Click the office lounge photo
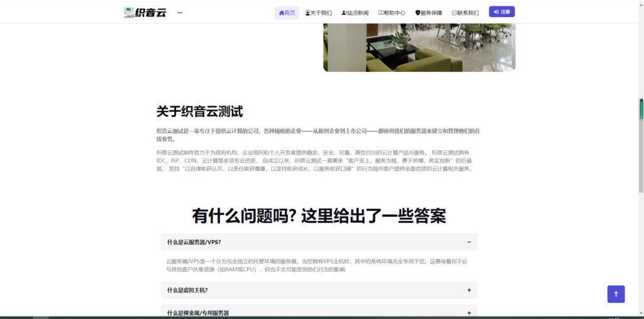Screen dimensions: 644x319 tap(419, 47)
